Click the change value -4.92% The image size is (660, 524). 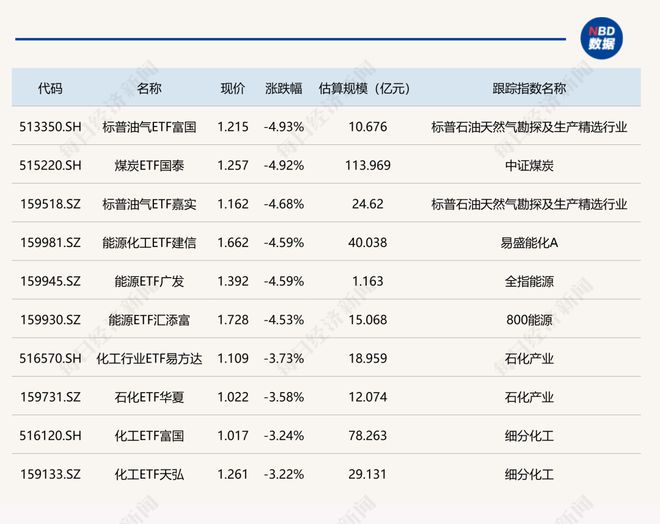point(284,165)
